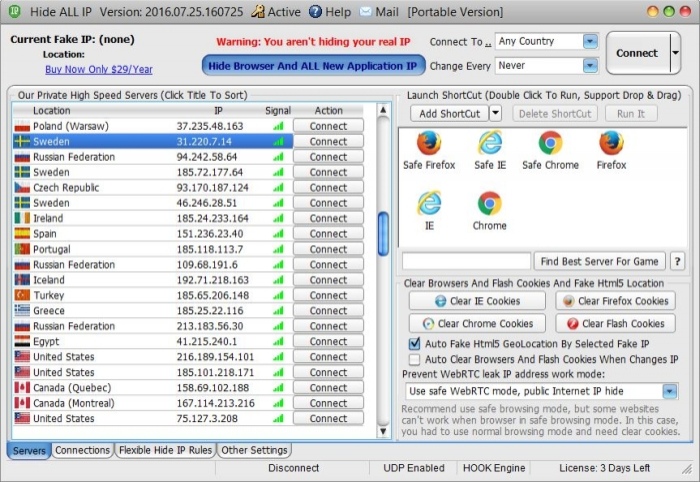Open the Active license key icon

tap(258, 12)
